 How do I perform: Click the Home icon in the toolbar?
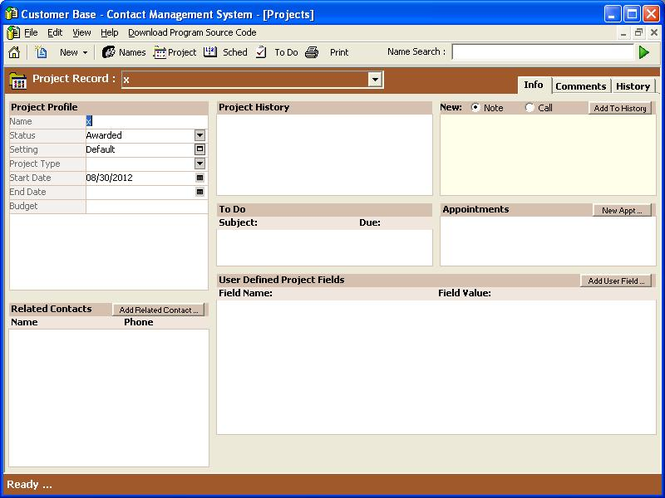14,52
